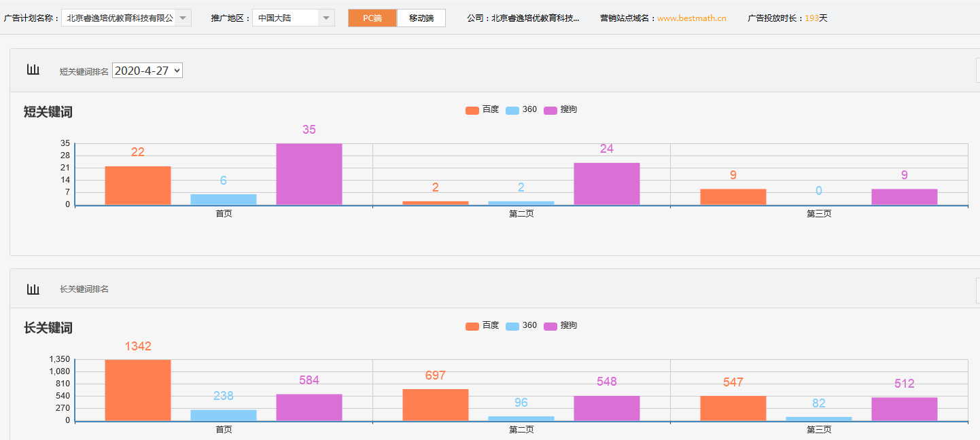
Task: Expand the 推广地区 中国大陆 dropdown
Action: tap(326, 18)
